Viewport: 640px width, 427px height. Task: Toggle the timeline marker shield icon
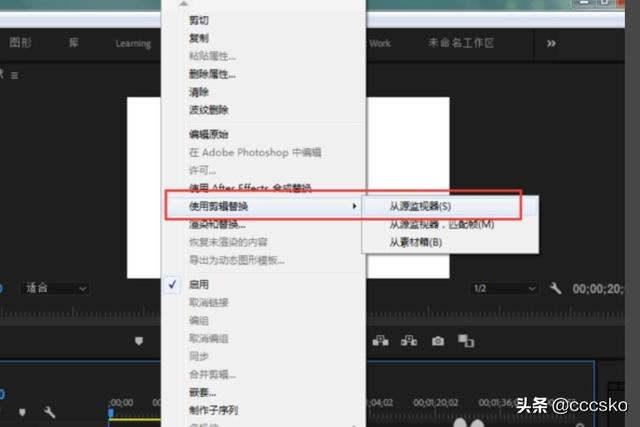tap(22, 412)
